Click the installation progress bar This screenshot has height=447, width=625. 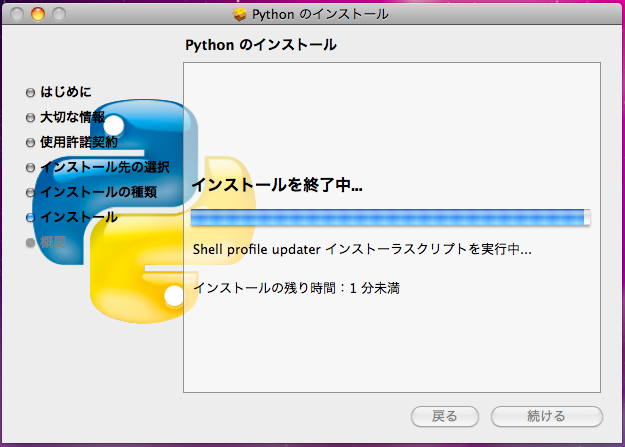390,217
